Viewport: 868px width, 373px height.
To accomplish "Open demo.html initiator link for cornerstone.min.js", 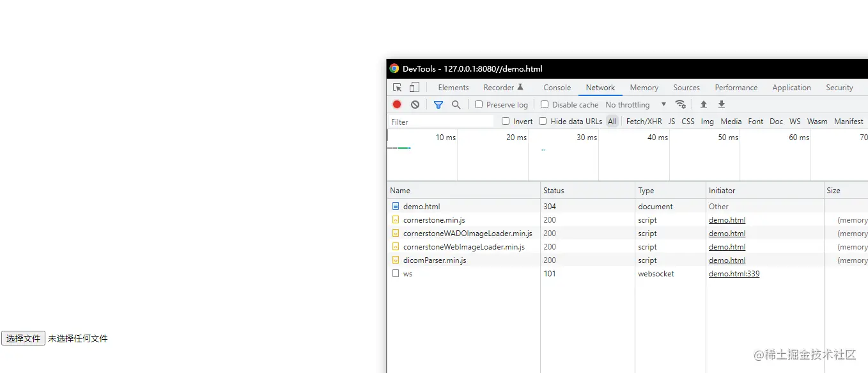I will 727,219.
